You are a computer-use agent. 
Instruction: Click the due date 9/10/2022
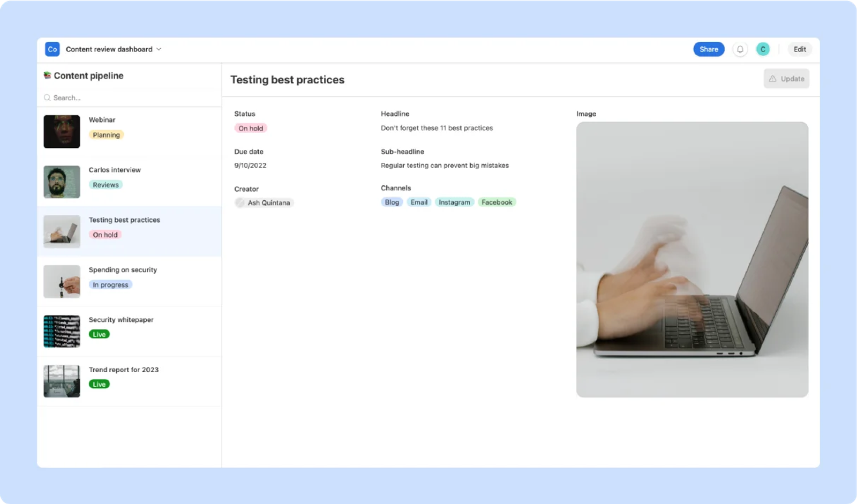tap(250, 166)
